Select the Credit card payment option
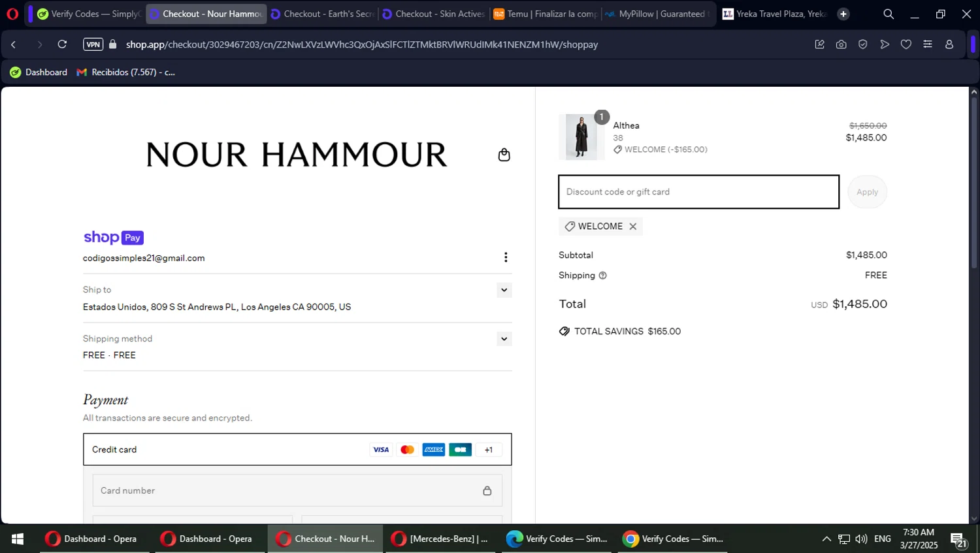 point(297,449)
